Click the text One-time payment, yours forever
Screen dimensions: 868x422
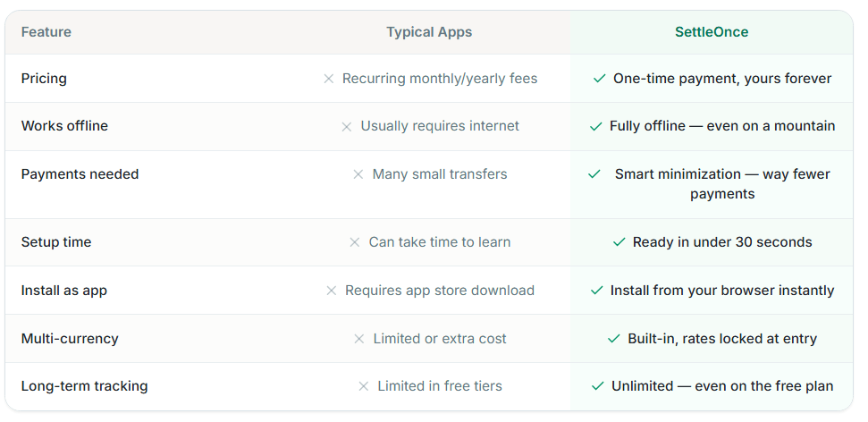coord(722,79)
